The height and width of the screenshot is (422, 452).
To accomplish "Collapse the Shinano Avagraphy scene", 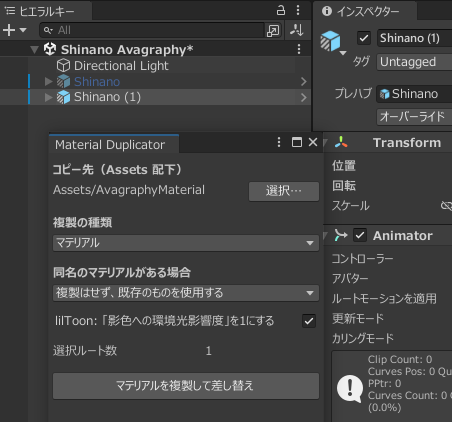I will coord(34,50).
